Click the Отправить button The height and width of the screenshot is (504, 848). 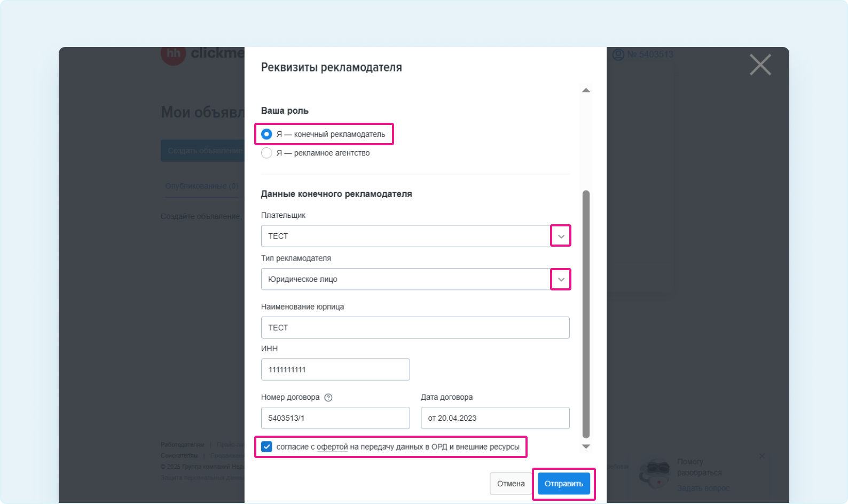(564, 484)
